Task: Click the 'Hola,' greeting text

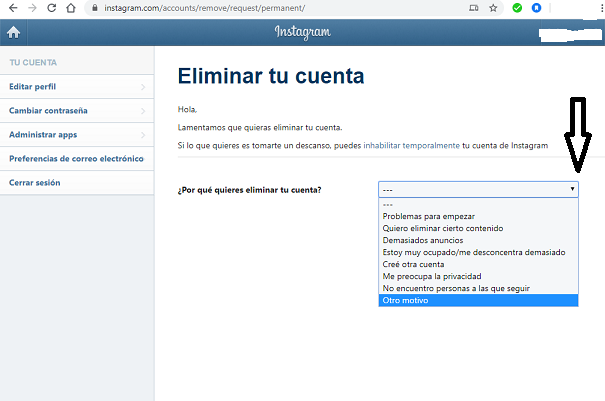Action: coord(187,110)
